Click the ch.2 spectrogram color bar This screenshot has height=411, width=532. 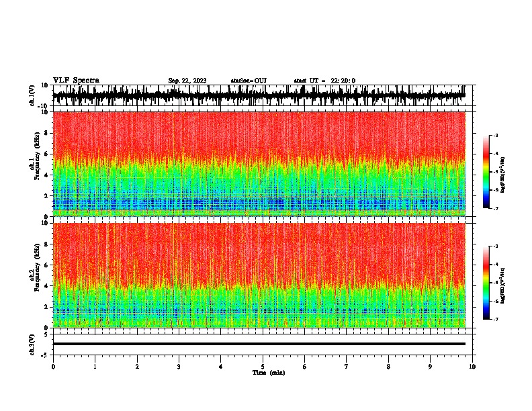coord(486,283)
